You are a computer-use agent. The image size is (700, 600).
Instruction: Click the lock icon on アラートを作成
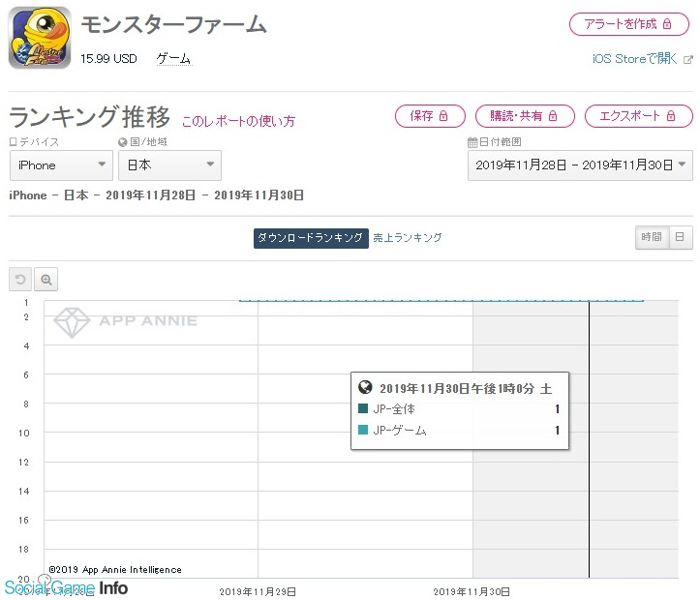pos(667,23)
